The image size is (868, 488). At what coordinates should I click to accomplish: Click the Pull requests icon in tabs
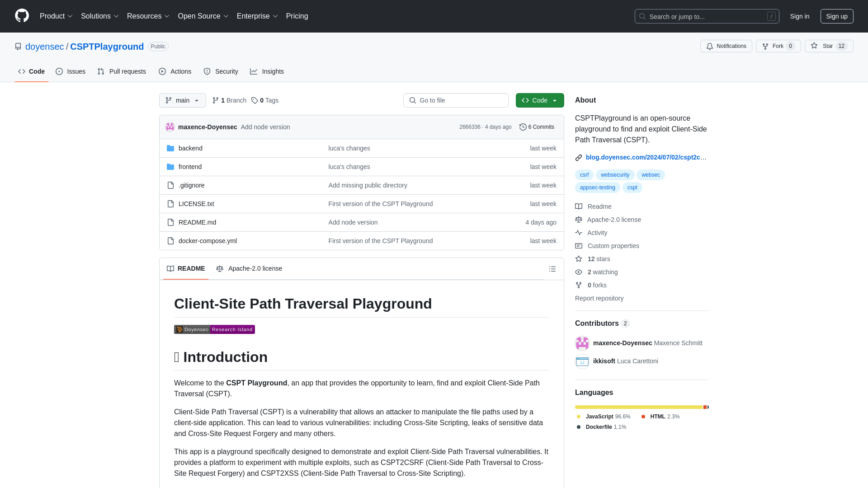click(100, 71)
